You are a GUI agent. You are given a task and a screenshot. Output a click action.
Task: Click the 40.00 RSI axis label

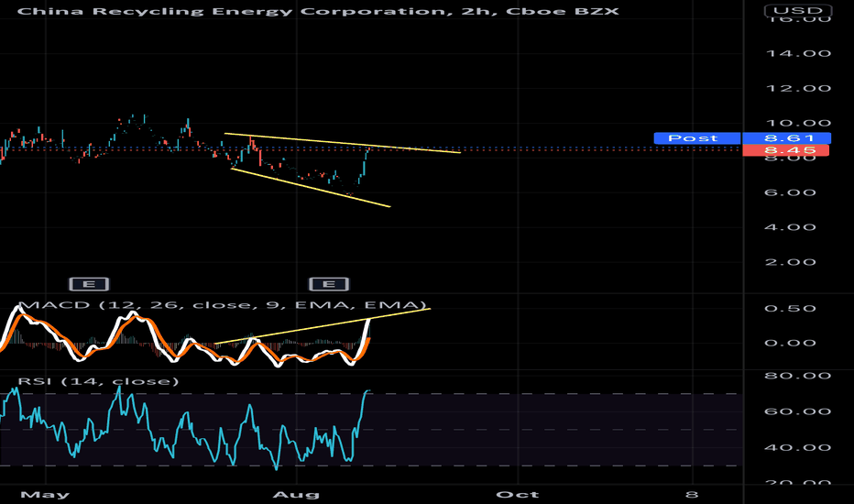798,448
